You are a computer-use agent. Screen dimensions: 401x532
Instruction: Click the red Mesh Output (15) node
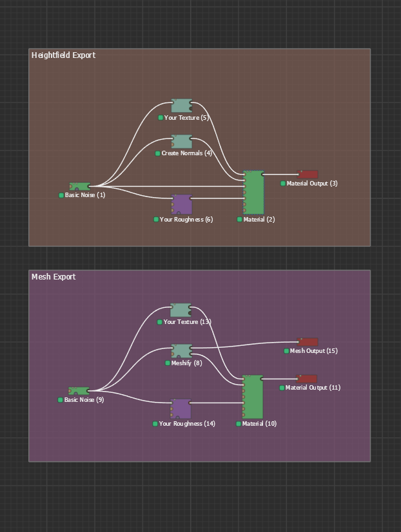pos(308,343)
